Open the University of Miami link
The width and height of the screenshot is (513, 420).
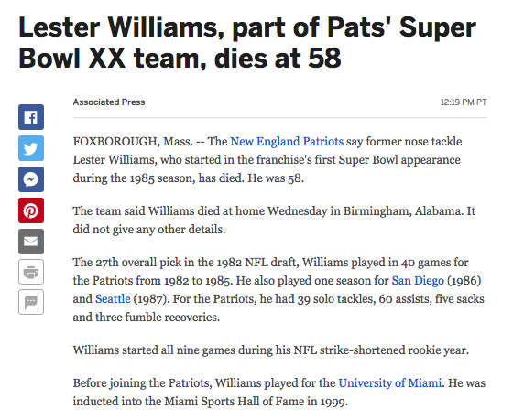pyautogui.click(x=389, y=383)
